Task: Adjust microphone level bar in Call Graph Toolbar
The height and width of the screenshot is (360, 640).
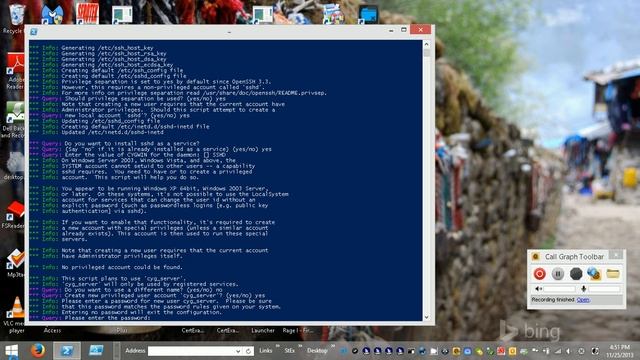Action: pos(604,289)
